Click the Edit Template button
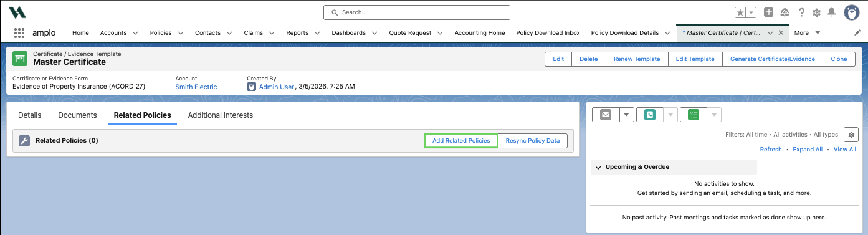 [695, 59]
